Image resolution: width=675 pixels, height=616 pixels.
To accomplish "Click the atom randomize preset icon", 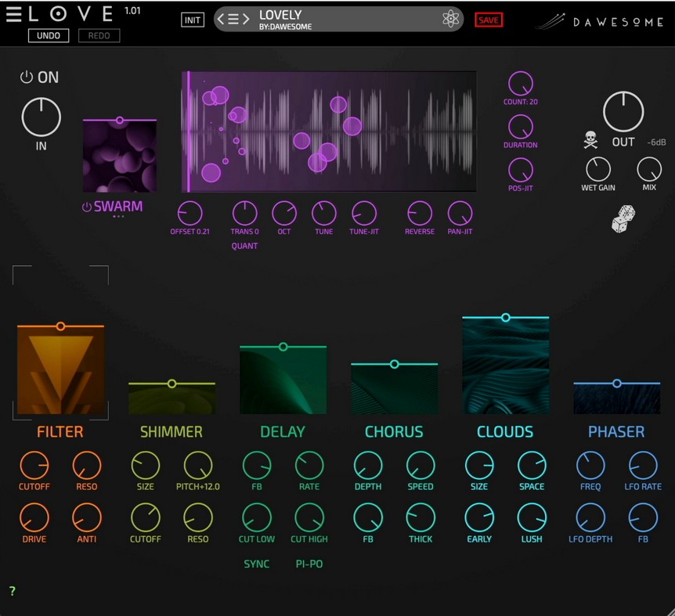I will 450,19.
